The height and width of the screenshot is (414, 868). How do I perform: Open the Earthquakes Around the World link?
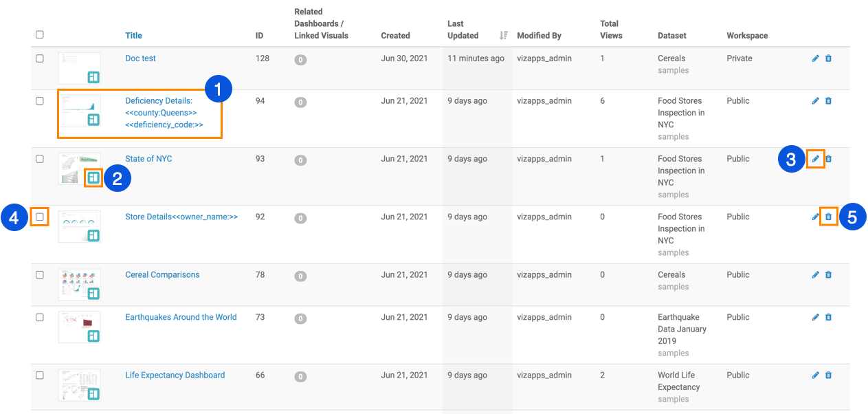point(181,317)
